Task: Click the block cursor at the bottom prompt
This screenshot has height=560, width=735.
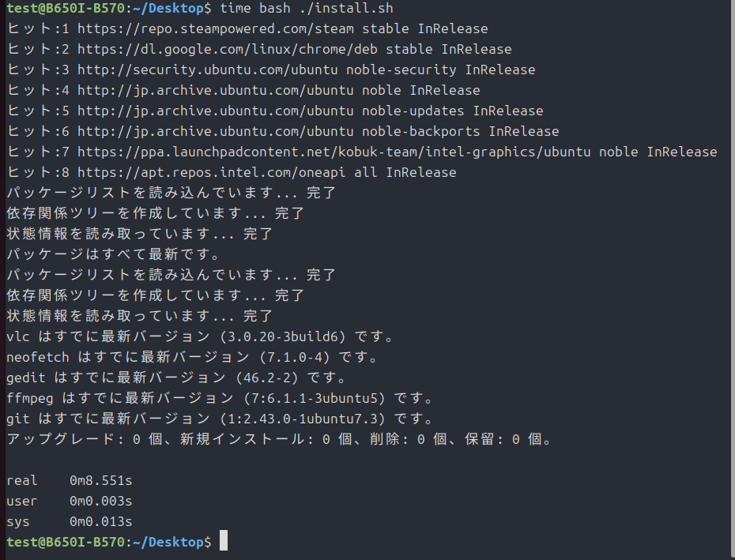Action: point(224,540)
